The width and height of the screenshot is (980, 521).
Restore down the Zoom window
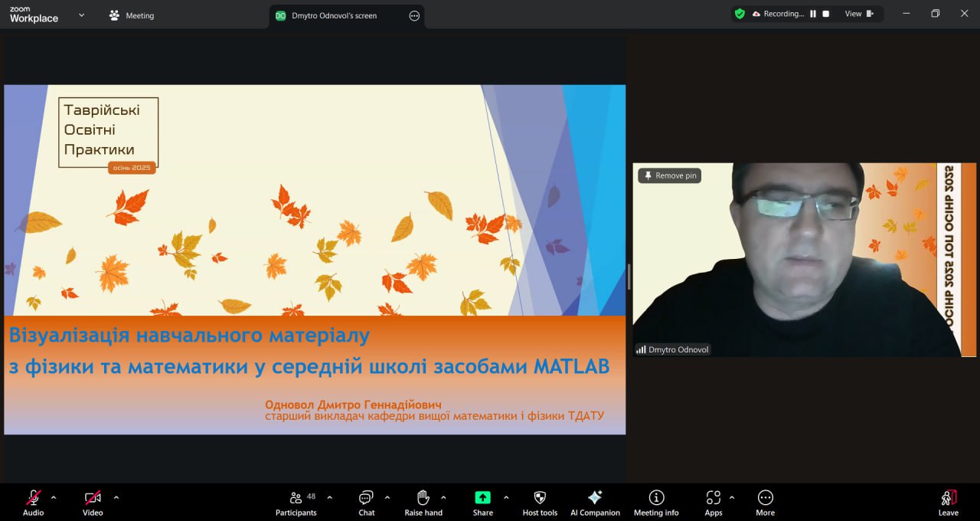pos(935,14)
